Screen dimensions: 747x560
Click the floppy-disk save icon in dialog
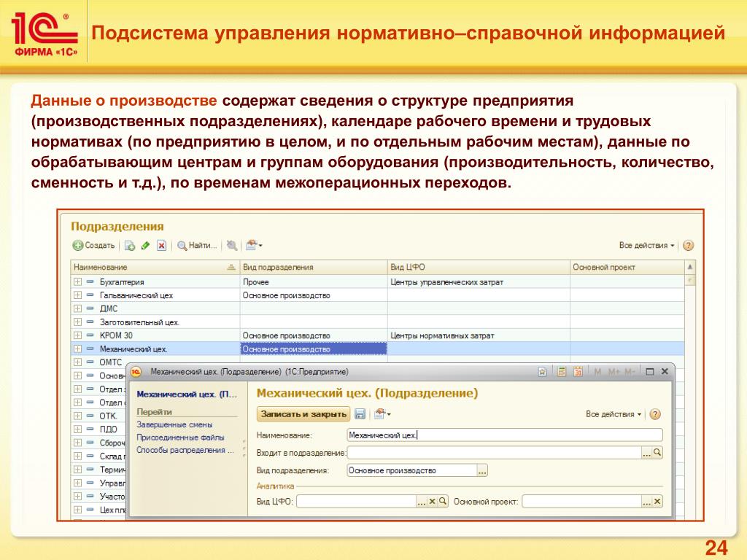pos(360,414)
